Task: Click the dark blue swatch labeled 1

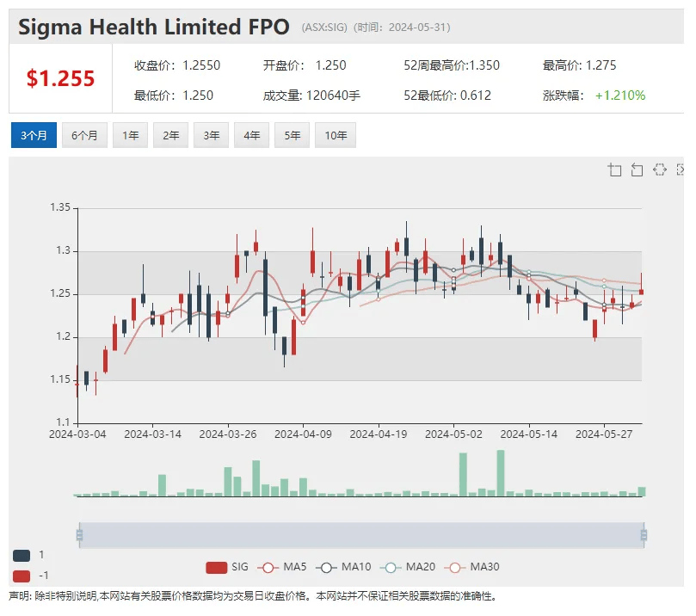Action: tap(22, 555)
